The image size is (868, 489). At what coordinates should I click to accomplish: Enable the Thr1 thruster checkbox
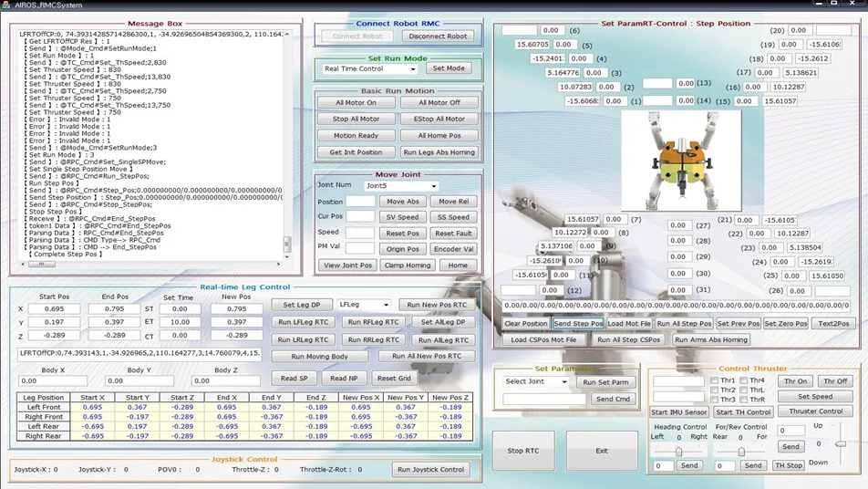715,380
